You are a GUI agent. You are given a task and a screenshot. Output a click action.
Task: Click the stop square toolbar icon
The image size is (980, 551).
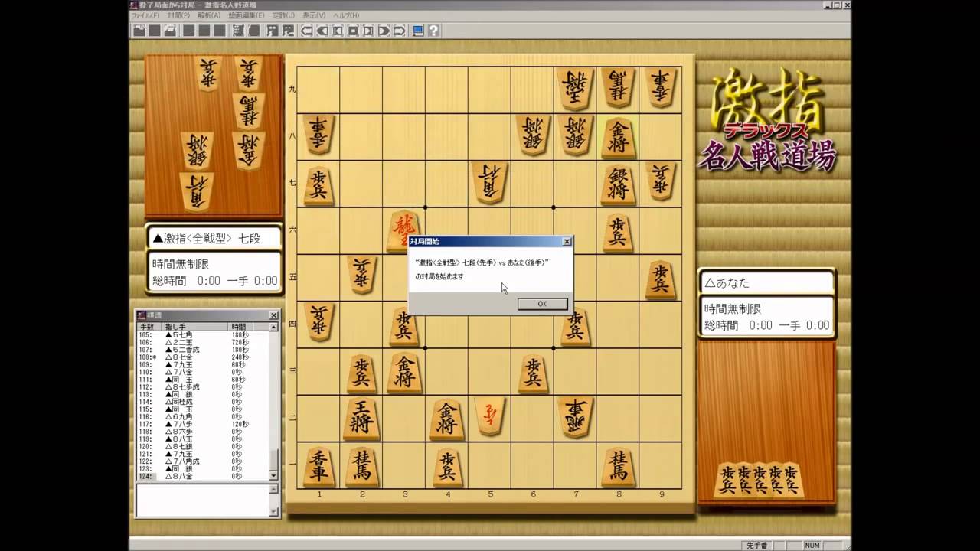click(x=353, y=31)
